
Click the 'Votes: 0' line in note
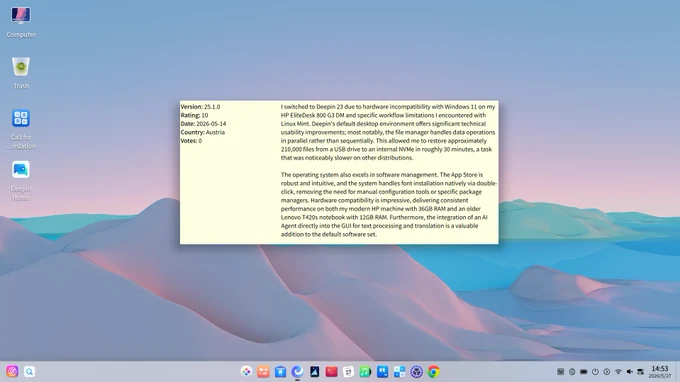pos(191,141)
